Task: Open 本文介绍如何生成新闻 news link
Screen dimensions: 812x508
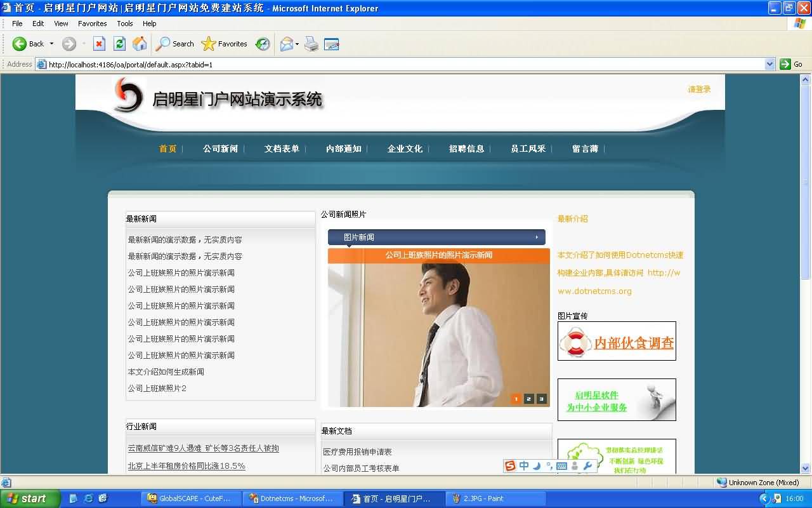Action: (166, 372)
